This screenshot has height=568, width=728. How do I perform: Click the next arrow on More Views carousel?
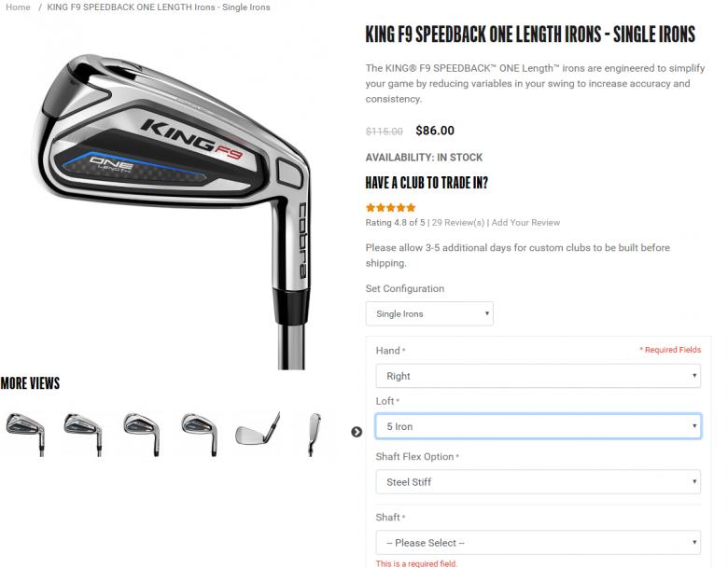click(357, 432)
